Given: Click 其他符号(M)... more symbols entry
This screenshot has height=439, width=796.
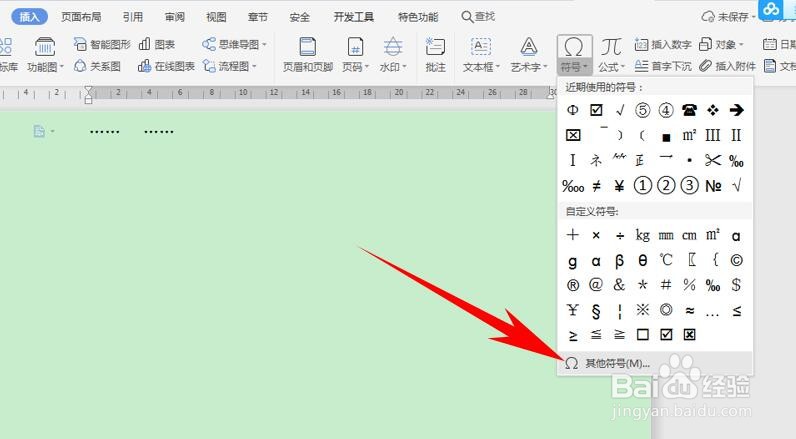Looking at the screenshot, I should tap(655, 363).
